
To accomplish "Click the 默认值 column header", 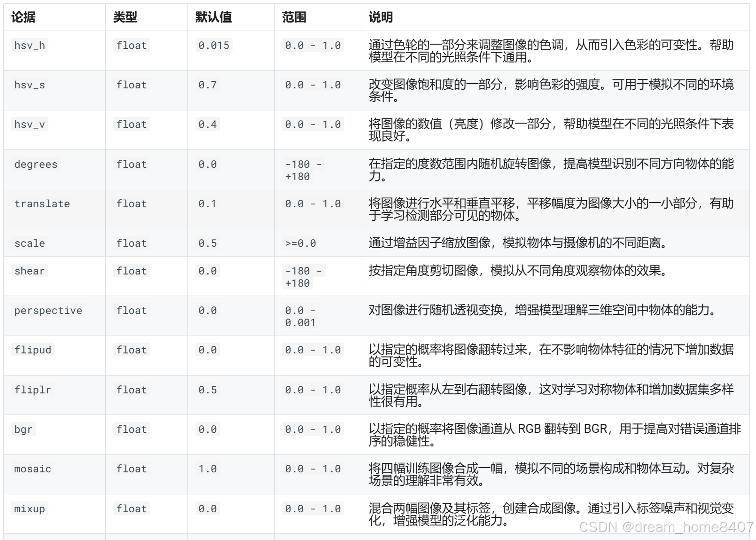I will (214, 17).
